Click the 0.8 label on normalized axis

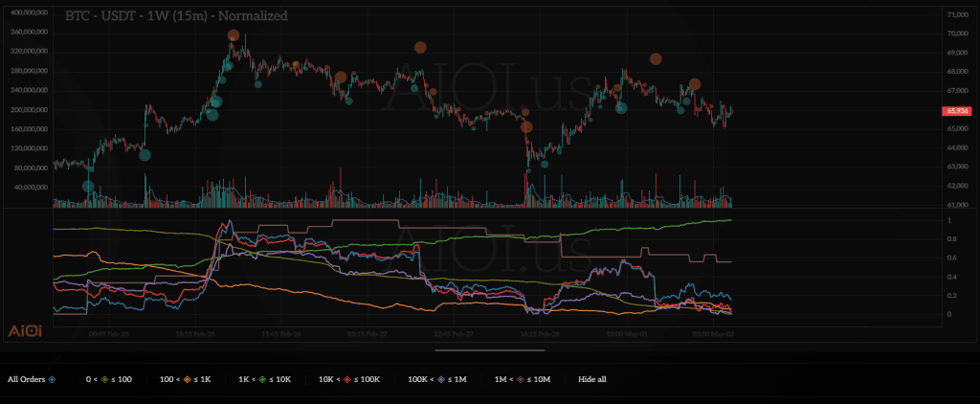point(950,258)
